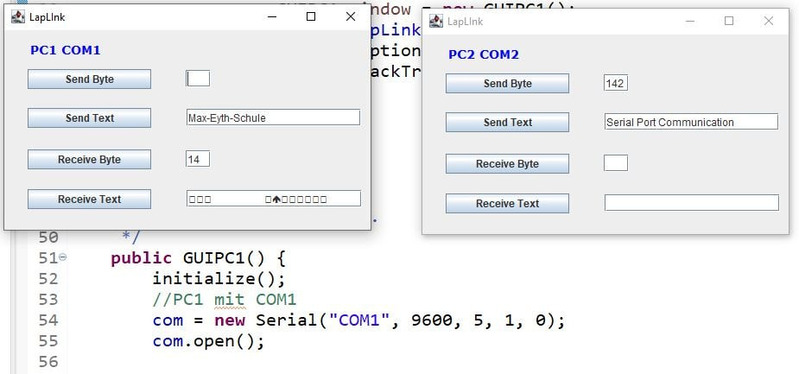This screenshot has width=799, height=374.
Task: Close the PC1 LapLink window
Action: tap(351, 17)
